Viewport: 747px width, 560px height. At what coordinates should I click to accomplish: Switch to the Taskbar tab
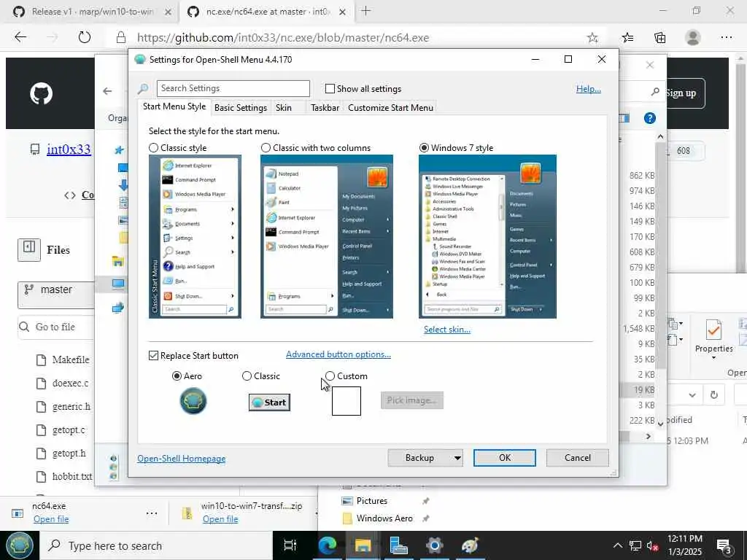[325, 108]
